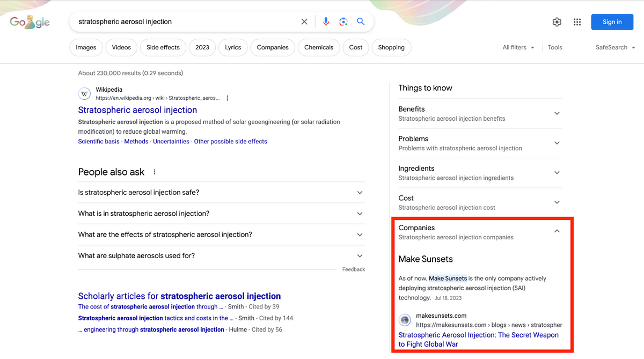Click "Cited by 39" text
The height and width of the screenshot is (359, 644).
[264, 307]
